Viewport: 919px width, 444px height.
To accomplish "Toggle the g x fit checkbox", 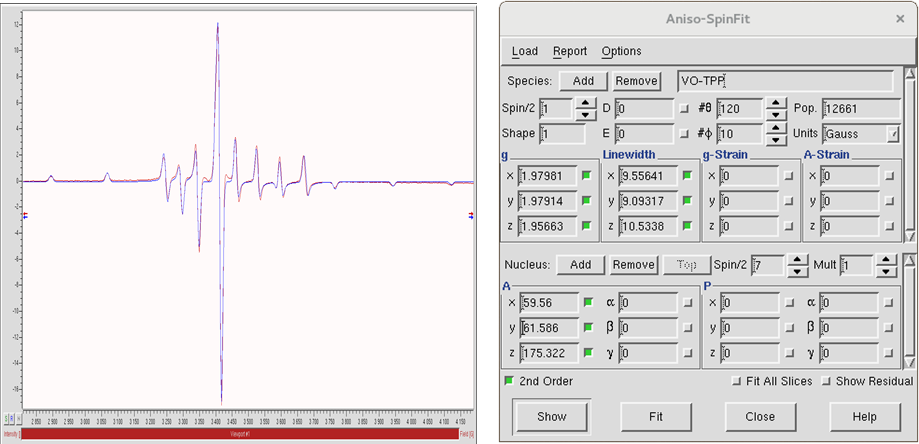I will coord(587,176).
